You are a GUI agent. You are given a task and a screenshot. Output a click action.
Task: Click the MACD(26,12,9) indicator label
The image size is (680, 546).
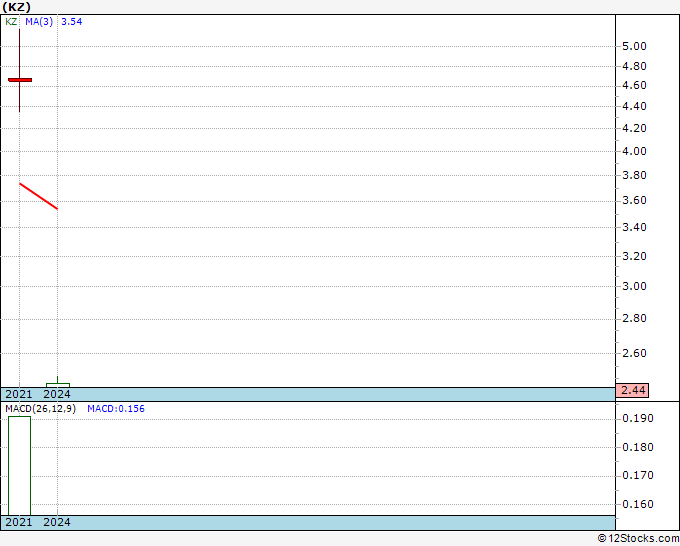[x=40, y=409]
